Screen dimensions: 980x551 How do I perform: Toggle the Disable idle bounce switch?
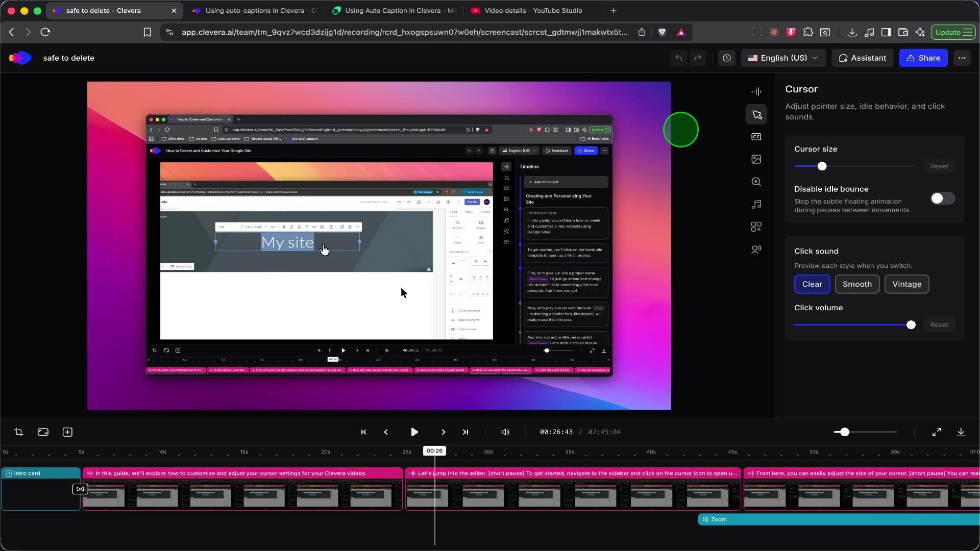tap(942, 198)
